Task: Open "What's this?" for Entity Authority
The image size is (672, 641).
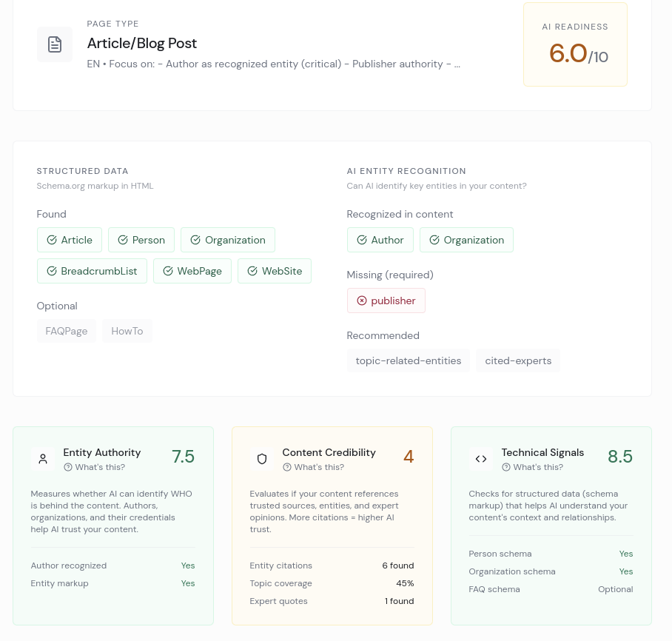Action: [100, 467]
